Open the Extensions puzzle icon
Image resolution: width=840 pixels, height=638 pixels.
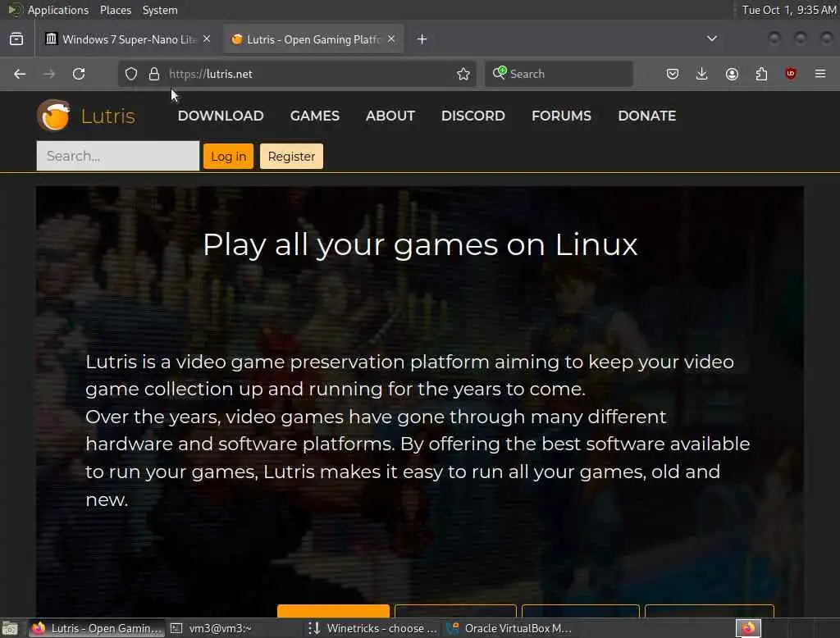(761, 74)
